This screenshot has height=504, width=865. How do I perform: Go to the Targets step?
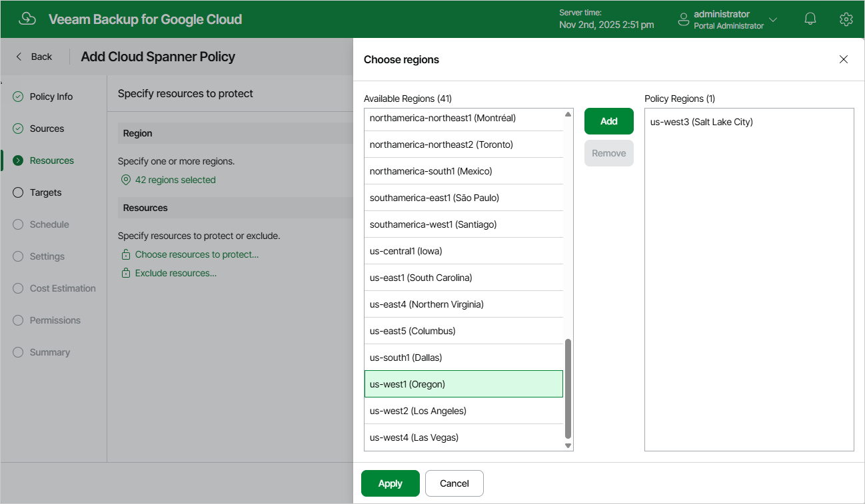[45, 192]
